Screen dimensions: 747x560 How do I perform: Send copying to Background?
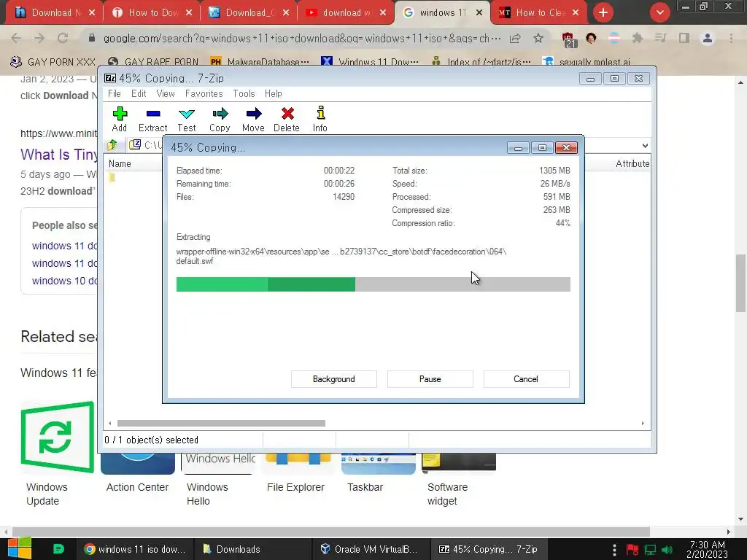pos(334,379)
